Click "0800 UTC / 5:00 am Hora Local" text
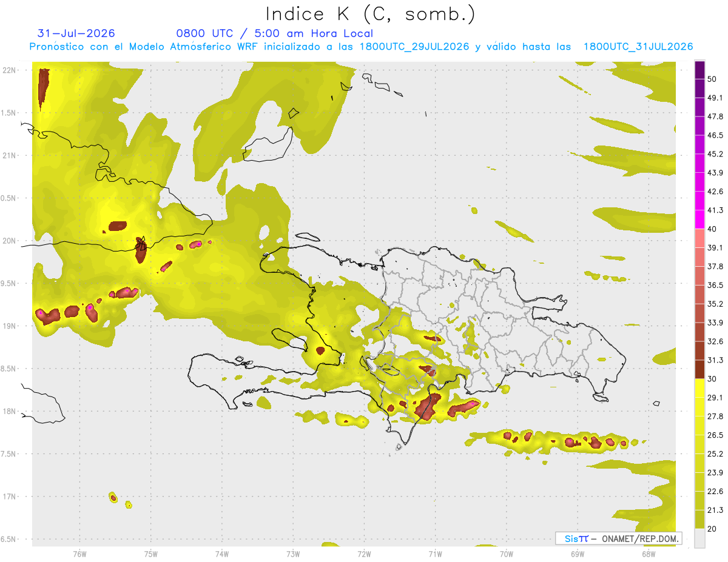The image size is (728, 562). click(275, 33)
